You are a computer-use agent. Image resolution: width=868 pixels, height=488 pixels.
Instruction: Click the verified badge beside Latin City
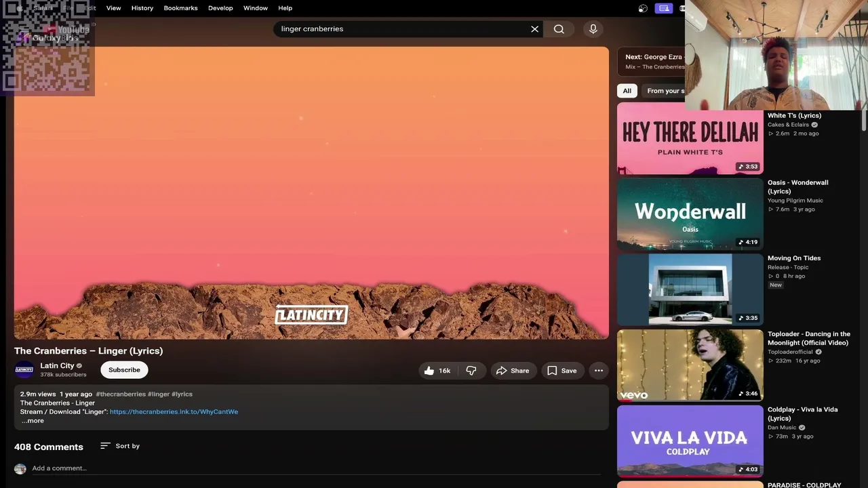click(79, 366)
